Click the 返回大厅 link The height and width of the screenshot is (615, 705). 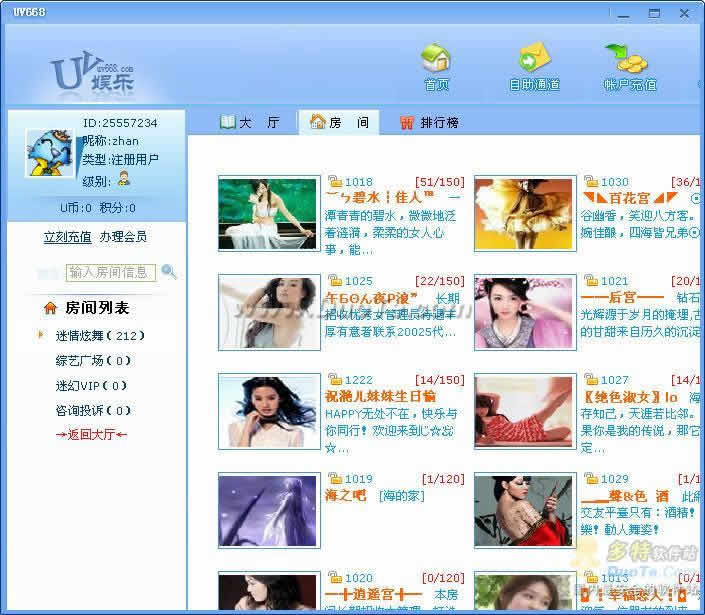tap(91, 434)
